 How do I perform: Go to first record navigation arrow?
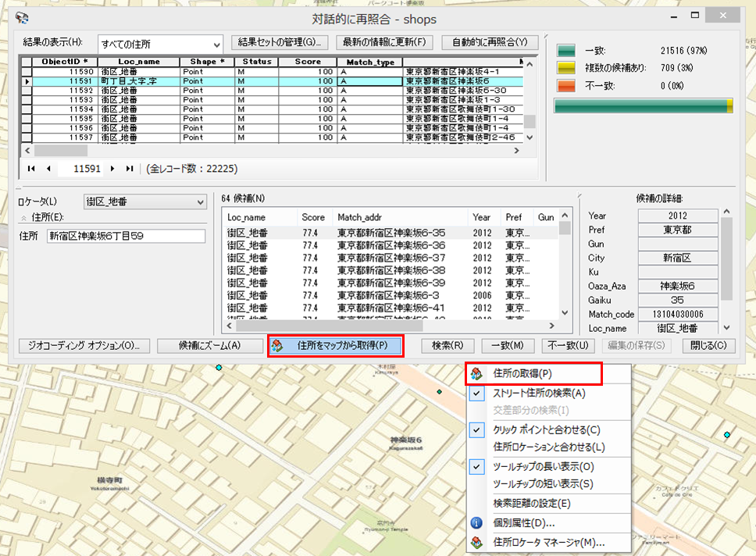click(31, 169)
